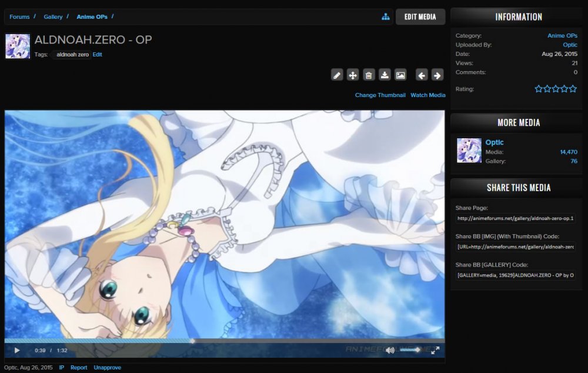Open the Anime OPs breadcrumb link
Image resolution: width=588 pixels, height=373 pixels.
pyautogui.click(x=92, y=17)
